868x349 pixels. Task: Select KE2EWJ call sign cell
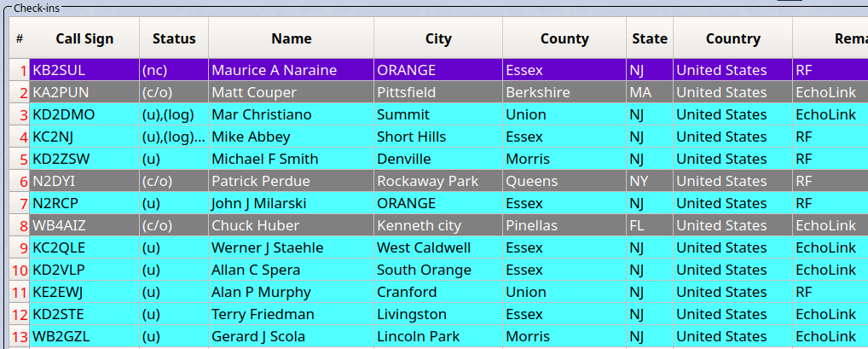point(84,292)
